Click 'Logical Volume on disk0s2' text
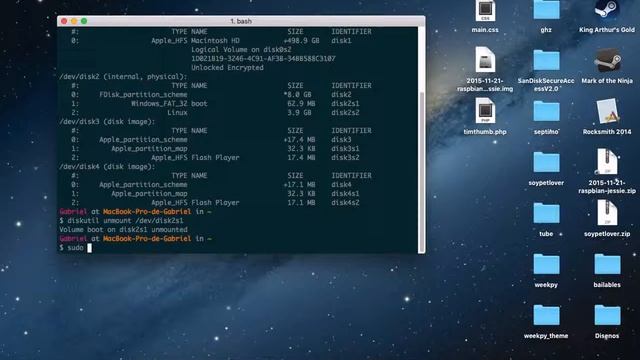The image size is (640, 360). [x=241, y=50]
